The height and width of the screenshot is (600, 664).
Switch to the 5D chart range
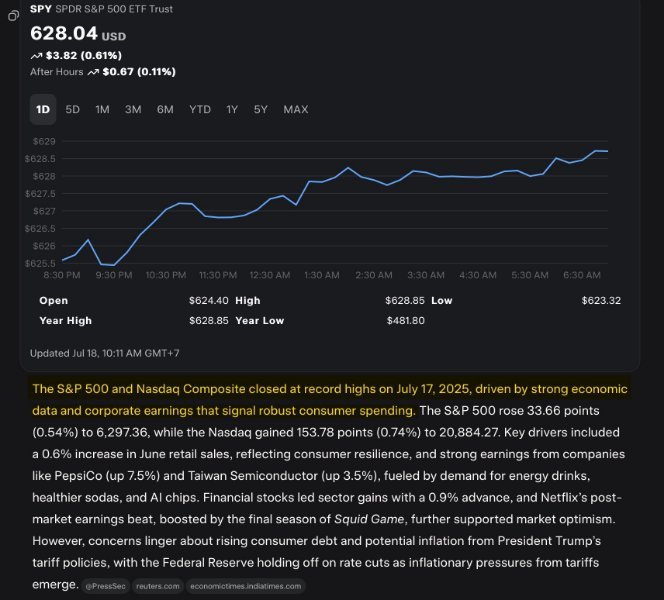pos(73,109)
